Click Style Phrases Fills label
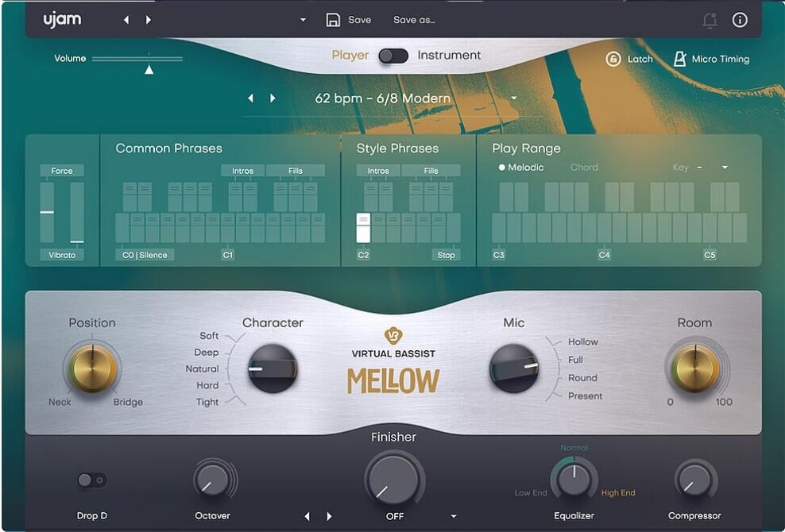Image resolution: width=785 pixels, height=532 pixels. point(431,171)
